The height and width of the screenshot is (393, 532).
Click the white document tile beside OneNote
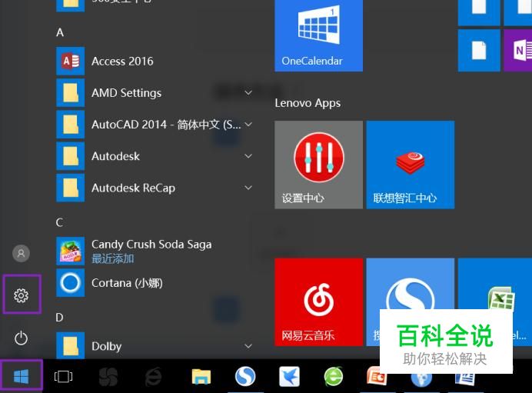pos(479,51)
